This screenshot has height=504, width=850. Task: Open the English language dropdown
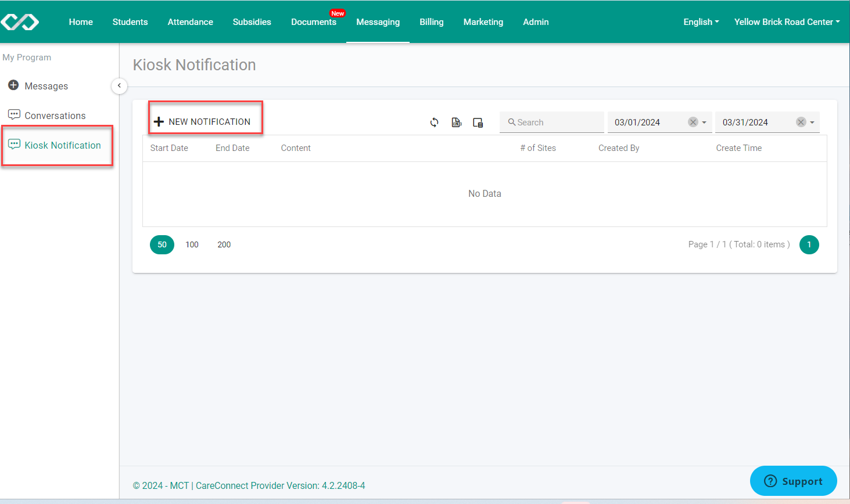(701, 22)
